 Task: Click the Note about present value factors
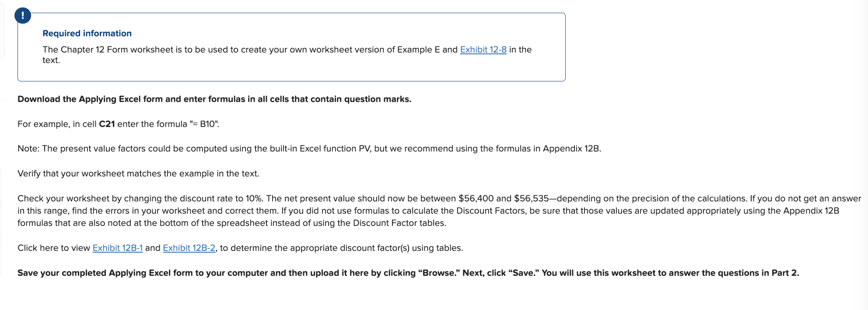[309, 148]
